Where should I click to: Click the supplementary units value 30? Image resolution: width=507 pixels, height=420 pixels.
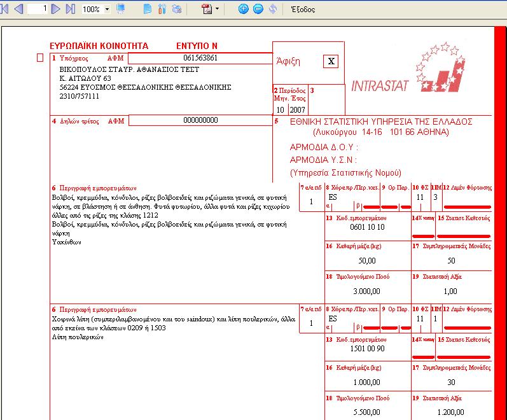(451, 382)
